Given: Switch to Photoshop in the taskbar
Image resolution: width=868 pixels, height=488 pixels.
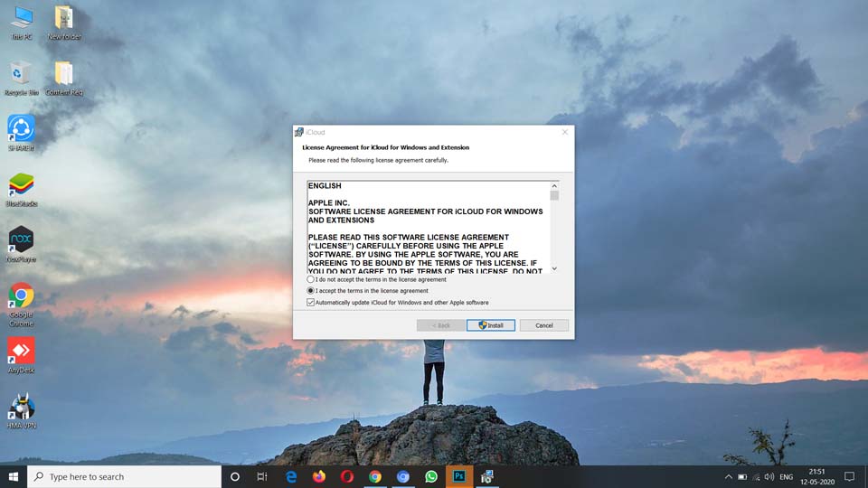Looking at the screenshot, I should 459,476.
